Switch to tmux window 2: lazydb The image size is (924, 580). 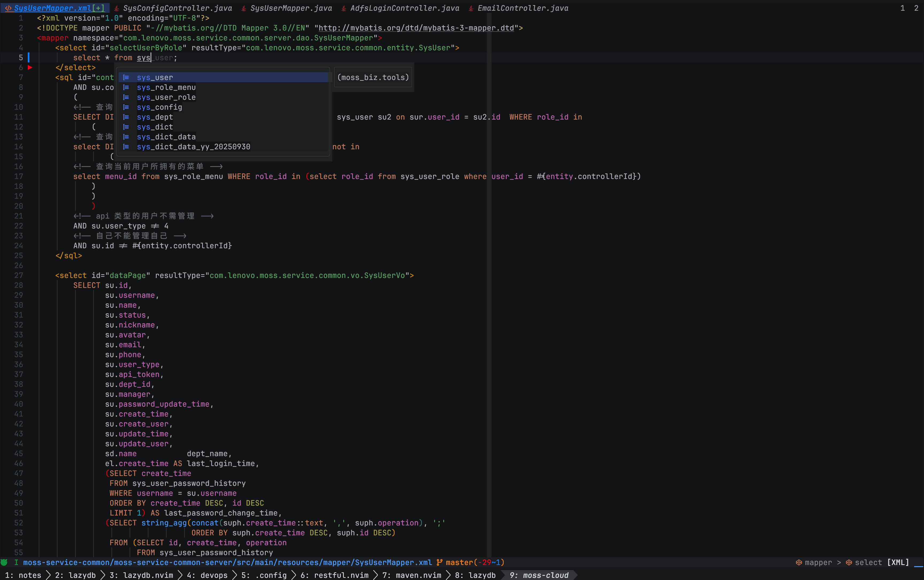tap(75, 575)
